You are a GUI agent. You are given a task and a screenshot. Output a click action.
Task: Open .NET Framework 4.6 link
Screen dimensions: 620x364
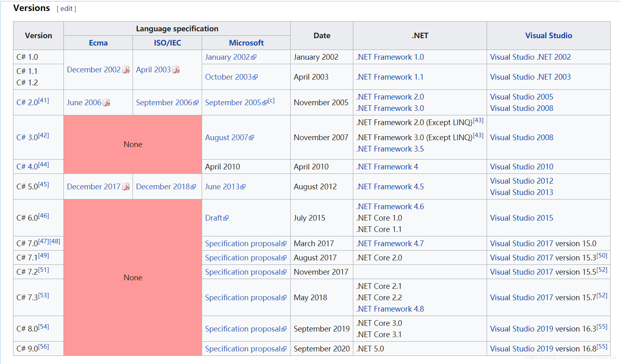pyautogui.click(x=390, y=206)
